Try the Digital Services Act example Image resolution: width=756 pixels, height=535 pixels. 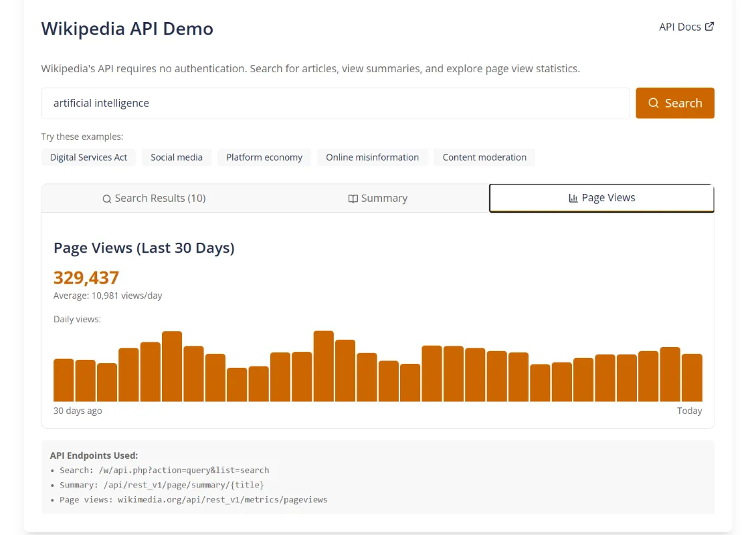tap(89, 157)
